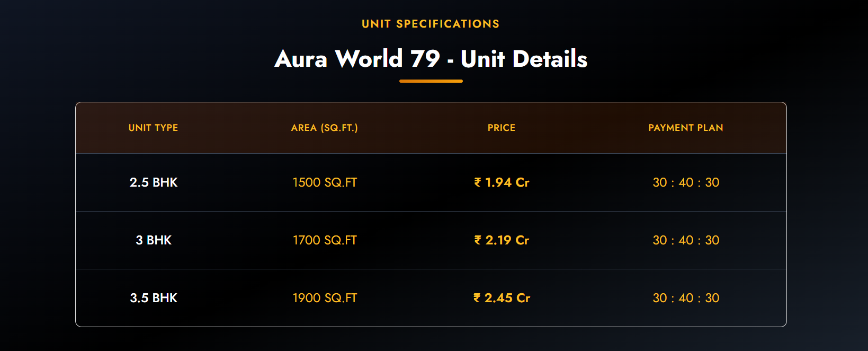Click the Aura World 79 - Unit Details heading
The image size is (868, 351).
pyautogui.click(x=431, y=59)
